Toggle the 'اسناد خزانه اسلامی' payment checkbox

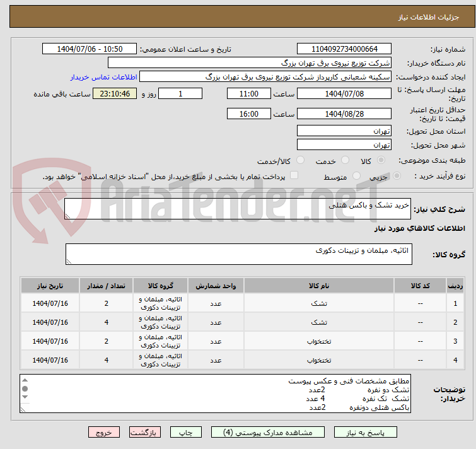[294, 176]
